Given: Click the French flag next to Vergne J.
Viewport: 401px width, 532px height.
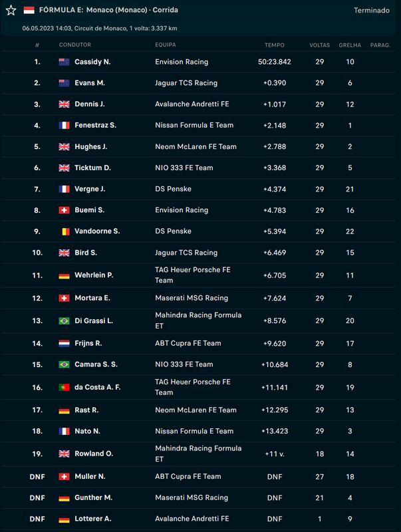Looking at the screenshot, I should 64,189.
